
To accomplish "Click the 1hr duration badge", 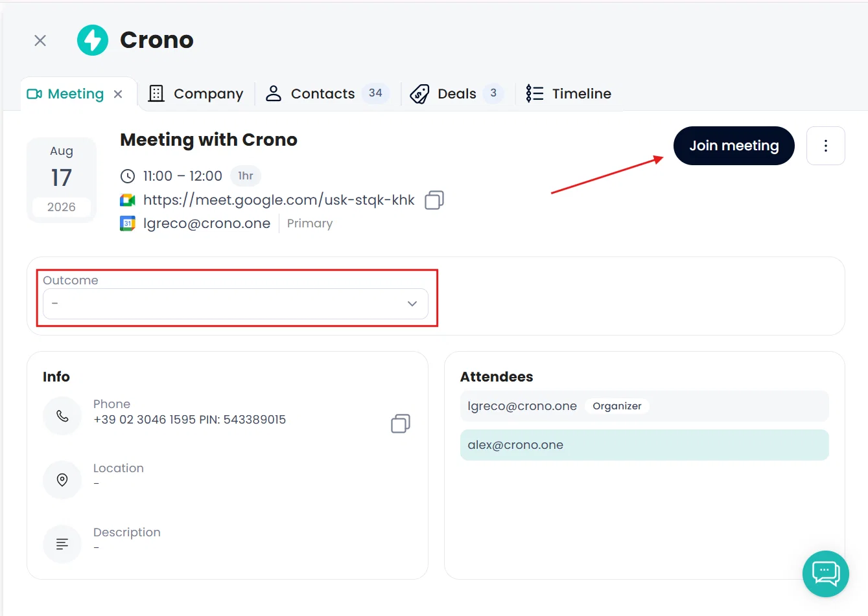I will (246, 176).
